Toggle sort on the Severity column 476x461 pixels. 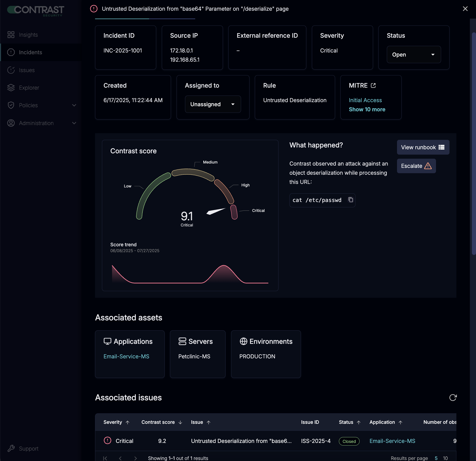point(128,422)
